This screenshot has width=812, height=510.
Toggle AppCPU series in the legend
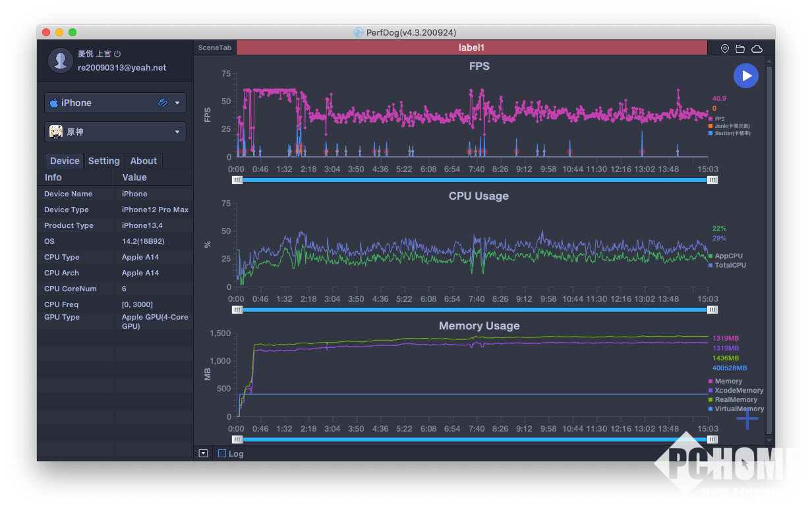[725, 256]
